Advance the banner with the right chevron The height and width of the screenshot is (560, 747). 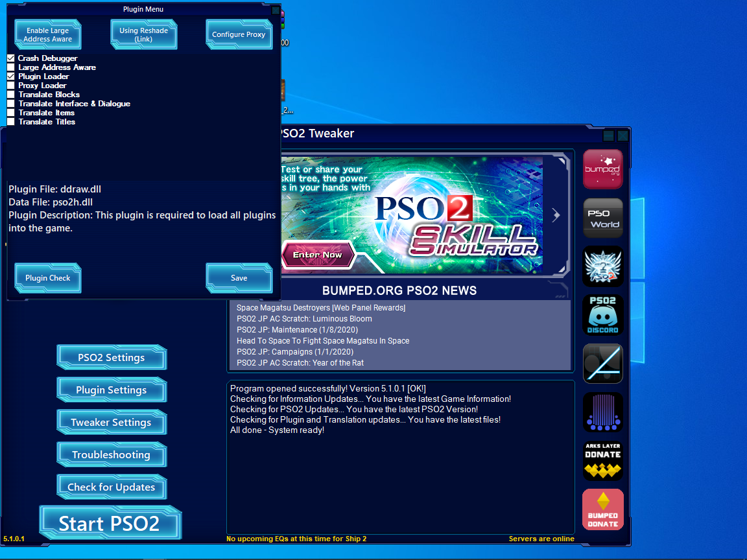pyautogui.click(x=556, y=215)
